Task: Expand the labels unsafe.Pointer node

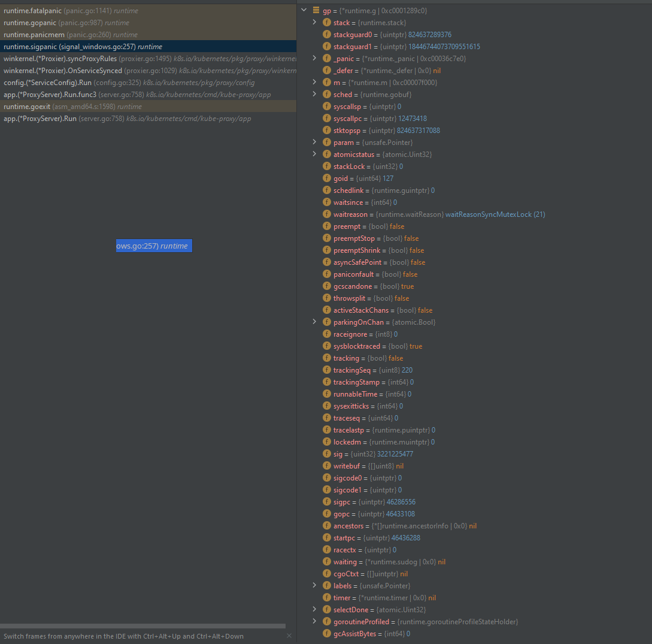Action: click(x=315, y=585)
